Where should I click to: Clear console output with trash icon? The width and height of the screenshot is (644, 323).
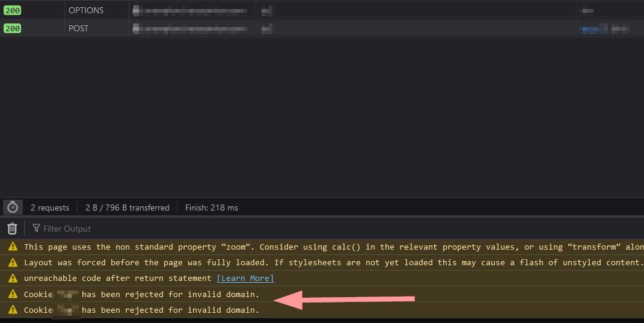[12, 229]
